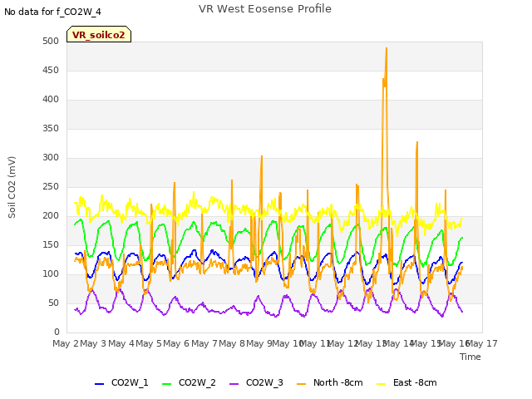This screenshot has height=399, width=532.
Task: Click the Soil CO2 (mV) axis label
Action: point(12,187)
